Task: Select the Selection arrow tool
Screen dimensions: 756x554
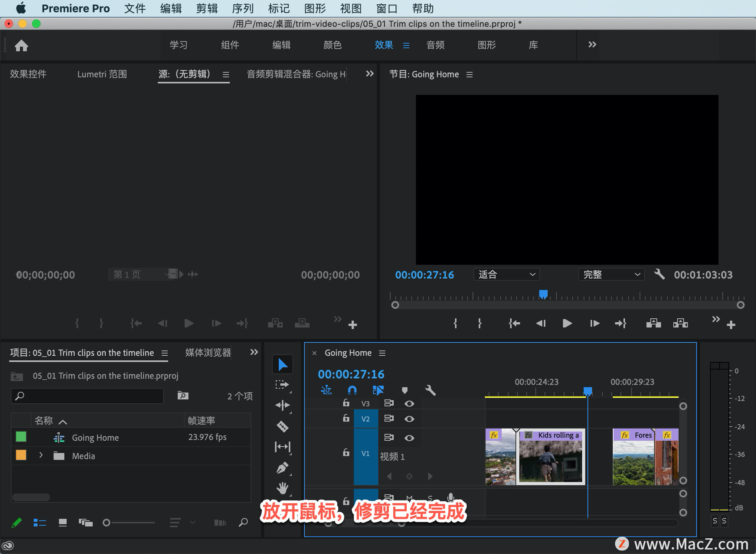Action: (282, 365)
